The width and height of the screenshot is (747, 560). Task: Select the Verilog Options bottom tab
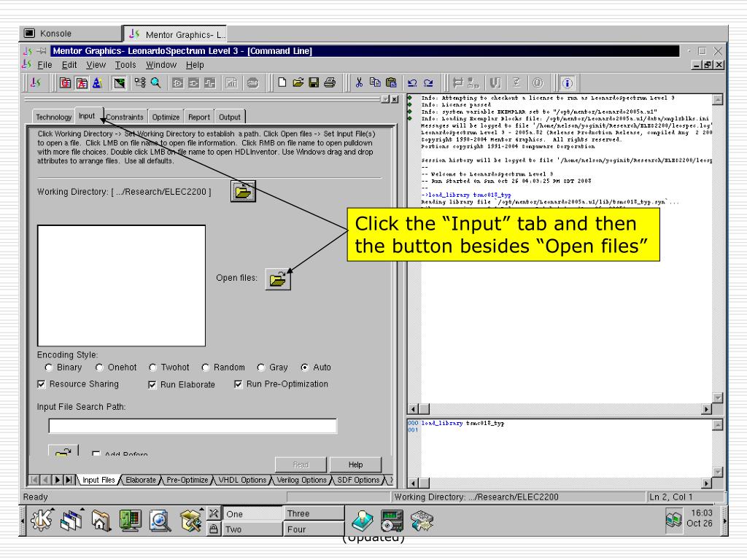coord(301,480)
